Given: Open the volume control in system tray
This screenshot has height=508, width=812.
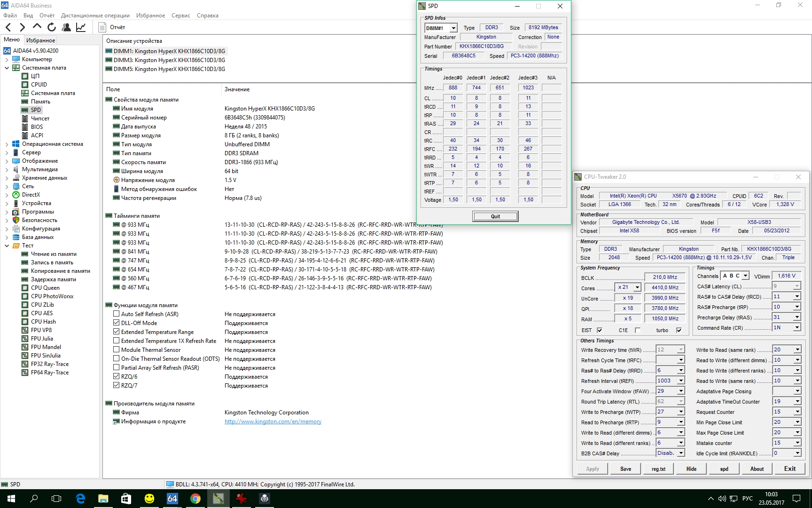Looking at the screenshot, I should 722,499.
